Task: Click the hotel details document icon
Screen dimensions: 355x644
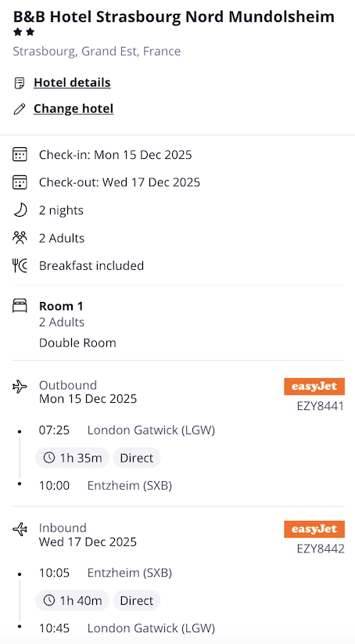Action: [19, 83]
